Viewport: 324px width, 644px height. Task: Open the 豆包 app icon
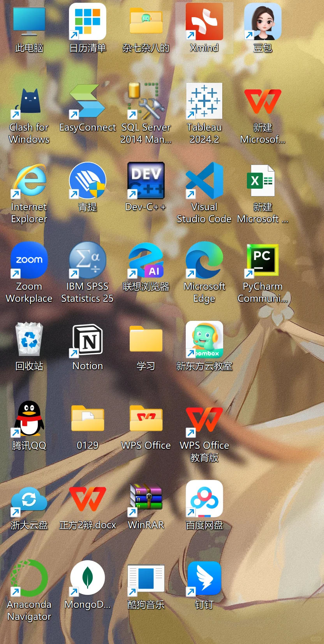(263, 21)
